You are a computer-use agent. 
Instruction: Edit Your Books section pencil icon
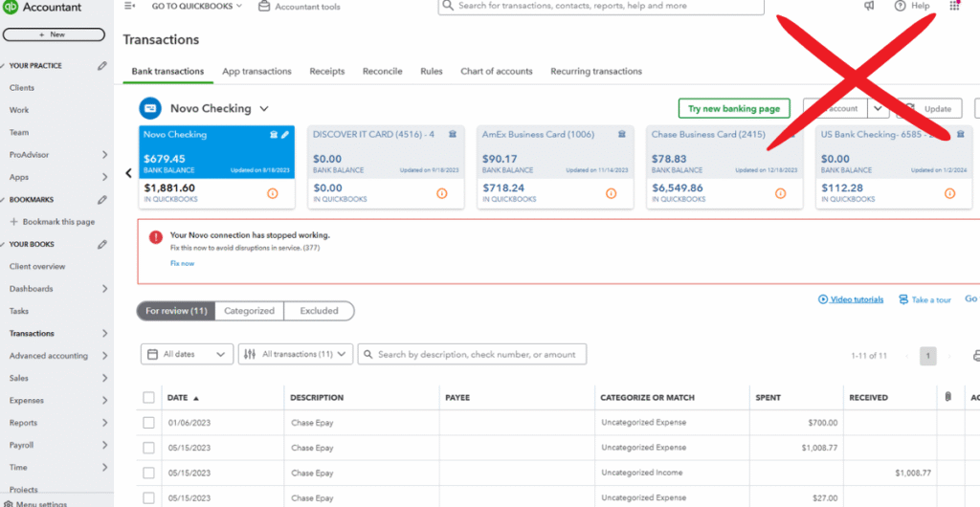click(x=101, y=244)
